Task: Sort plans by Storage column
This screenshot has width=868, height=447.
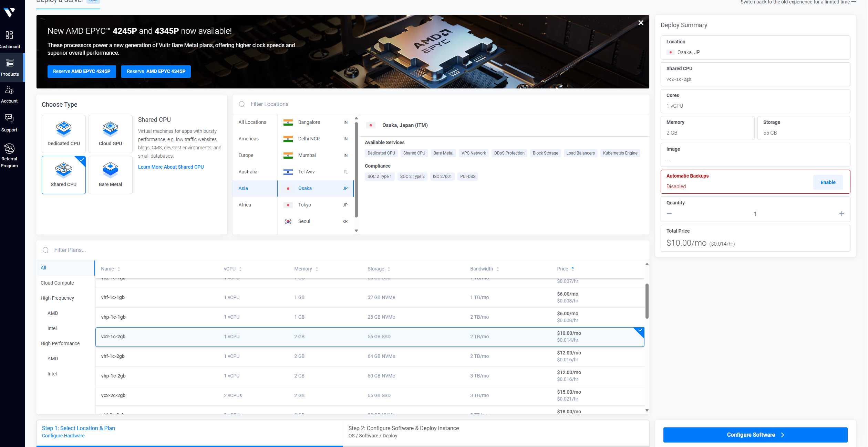Action: 379,269
